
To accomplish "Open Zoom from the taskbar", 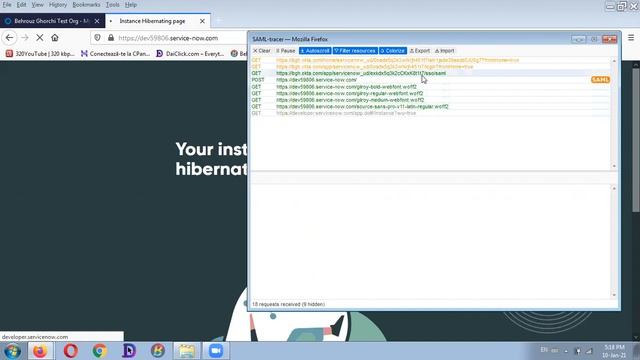I will pos(216,351).
